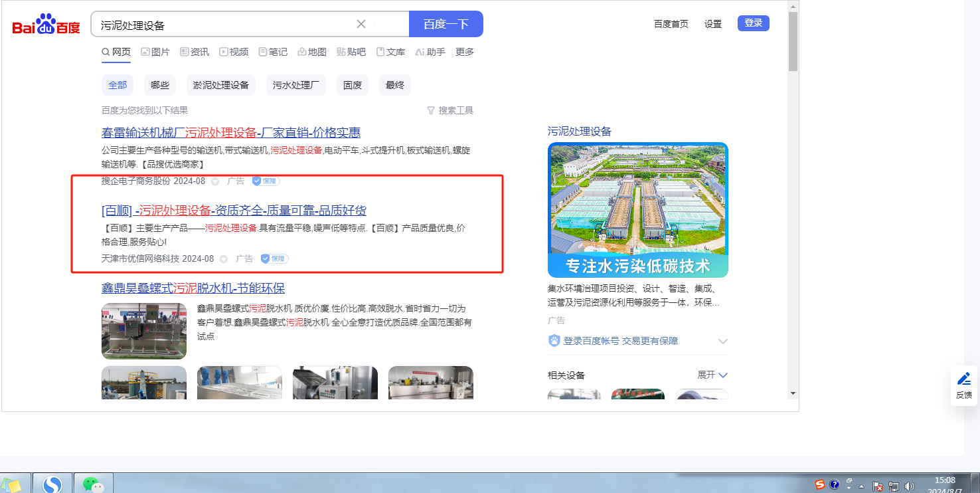
Task: Expand the dropdown arrow next to 天津市优信网络科技 2024-08
Action: [224, 259]
